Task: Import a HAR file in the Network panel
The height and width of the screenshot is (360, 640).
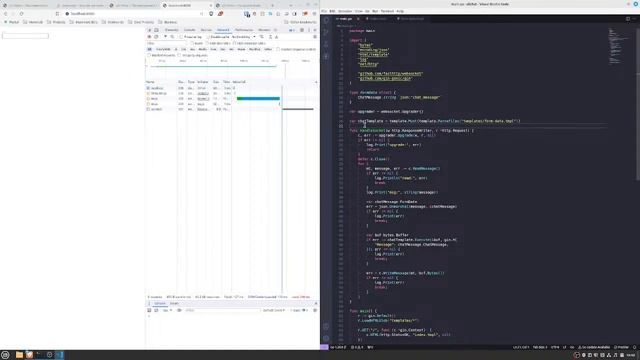Action: [x=270, y=37]
